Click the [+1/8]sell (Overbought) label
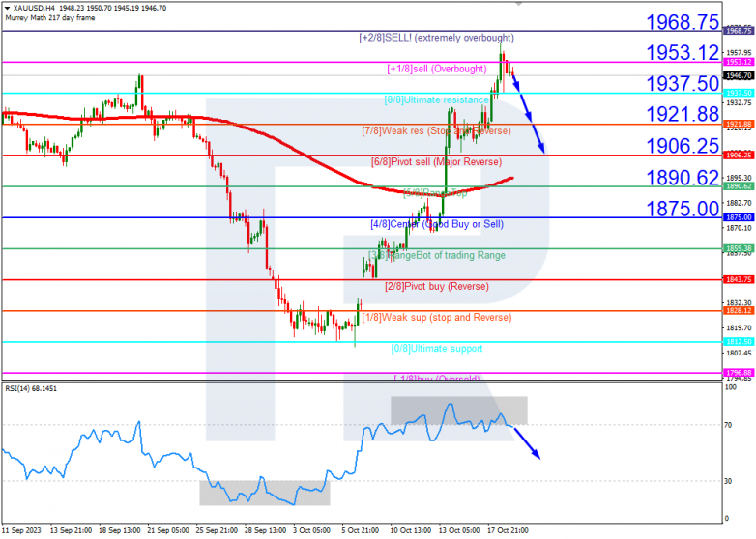This screenshot has height=539, width=756. [x=437, y=69]
